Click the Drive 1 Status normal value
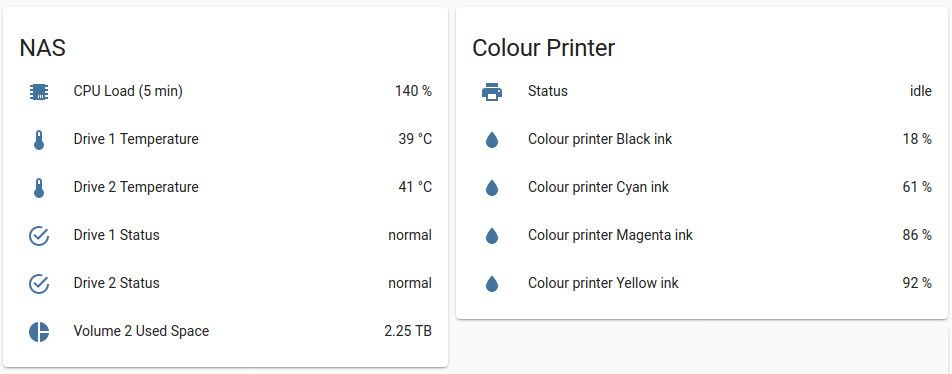This screenshot has height=374, width=952. [x=410, y=235]
